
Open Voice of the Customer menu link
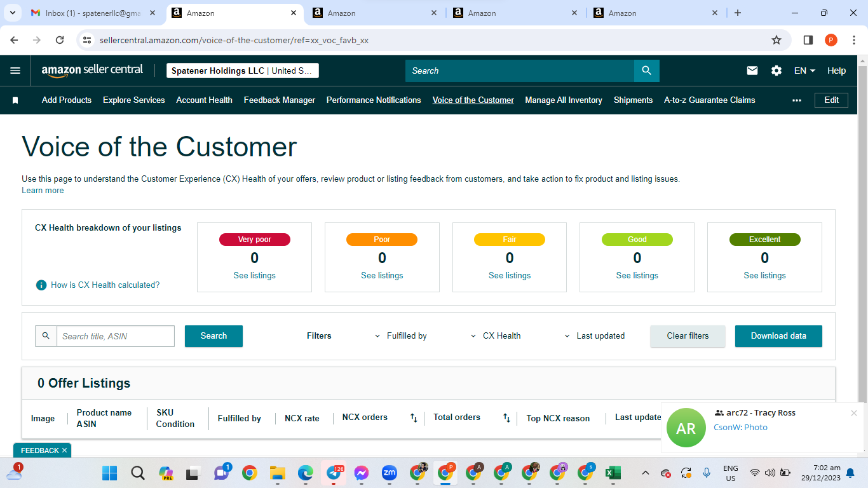click(473, 100)
